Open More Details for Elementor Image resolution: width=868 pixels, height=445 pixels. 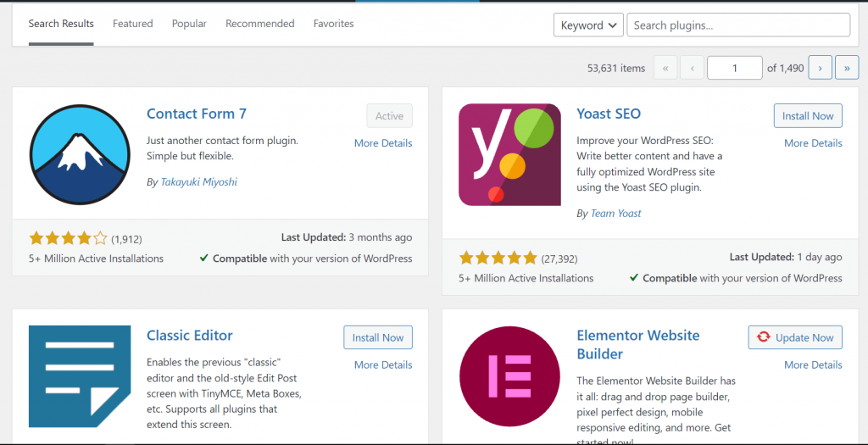[x=813, y=364]
